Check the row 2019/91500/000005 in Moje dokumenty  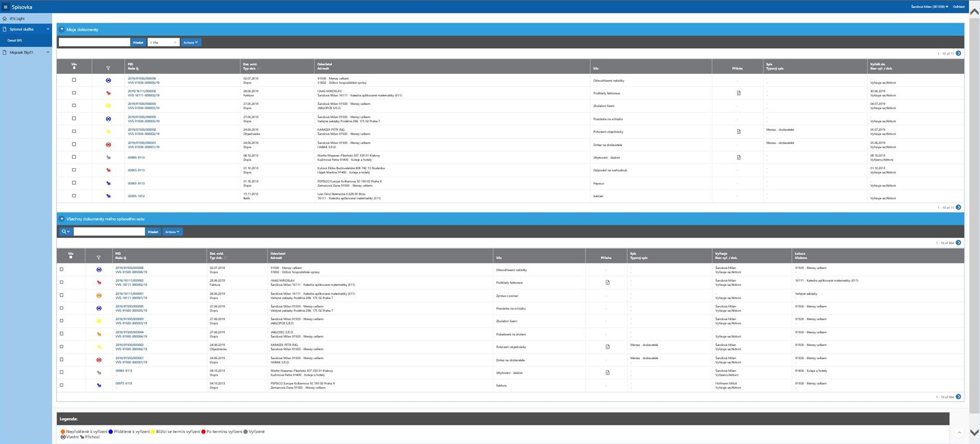pyautogui.click(x=74, y=118)
